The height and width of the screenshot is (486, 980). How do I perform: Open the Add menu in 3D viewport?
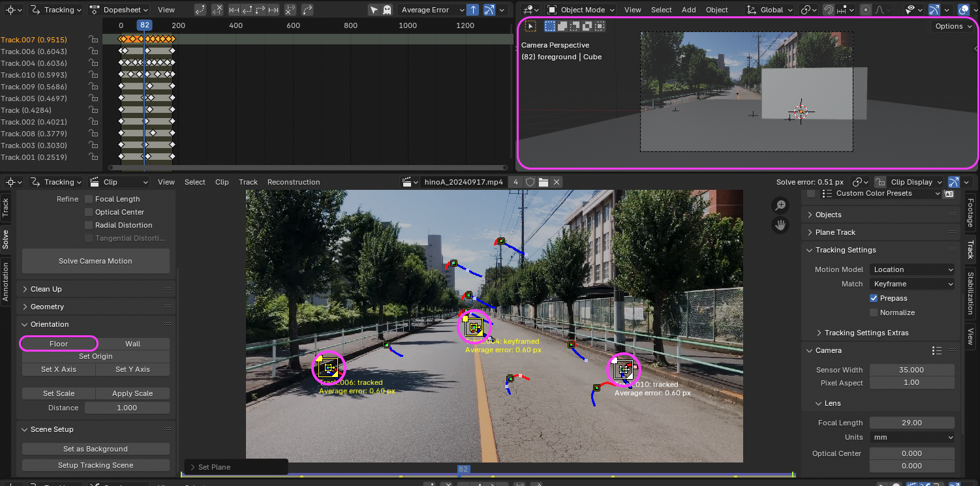688,10
